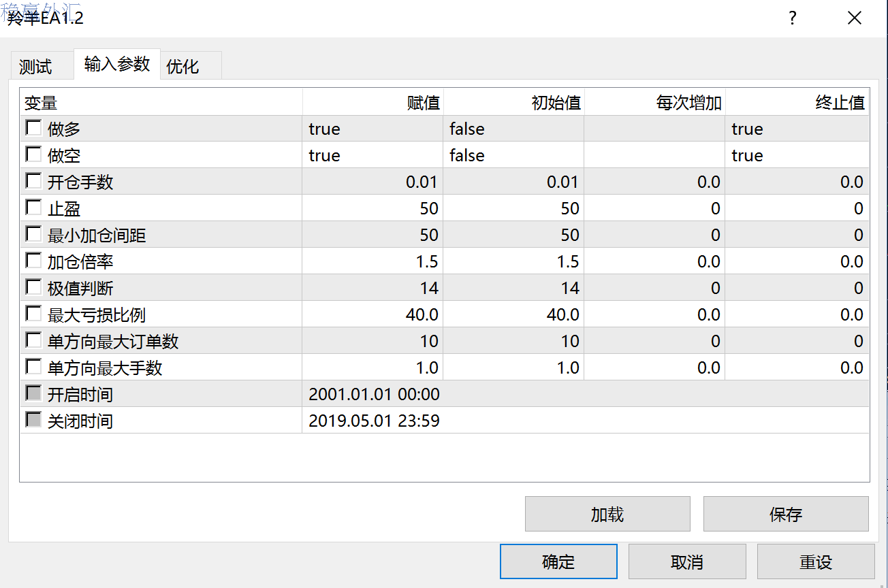Open the 做多 终止值 cell showing true
888x588 pixels.
pyautogui.click(x=797, y=129)
